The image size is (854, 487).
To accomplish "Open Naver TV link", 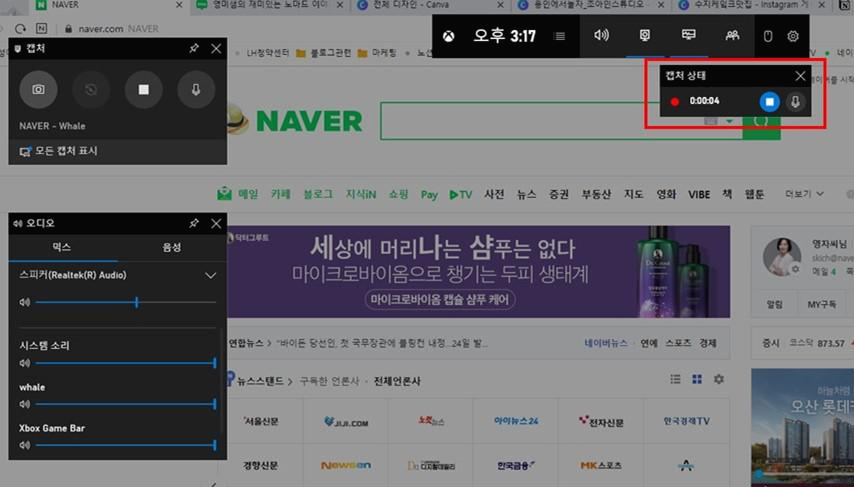I will coord(461,194).
